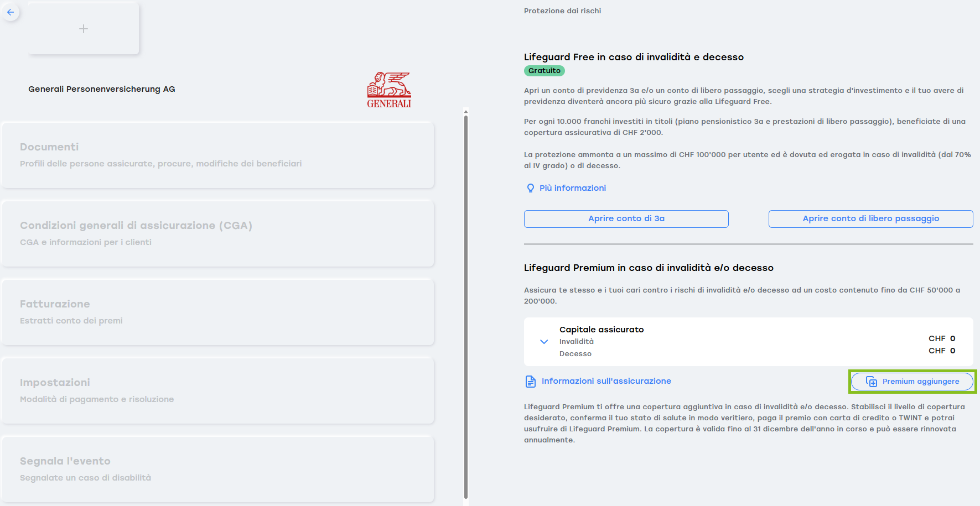Click Lifeguard Premium in caso di invalidità e/o decesso
Image resolution: width=980 pixels, height=506 pixels.
pos(649,268)
